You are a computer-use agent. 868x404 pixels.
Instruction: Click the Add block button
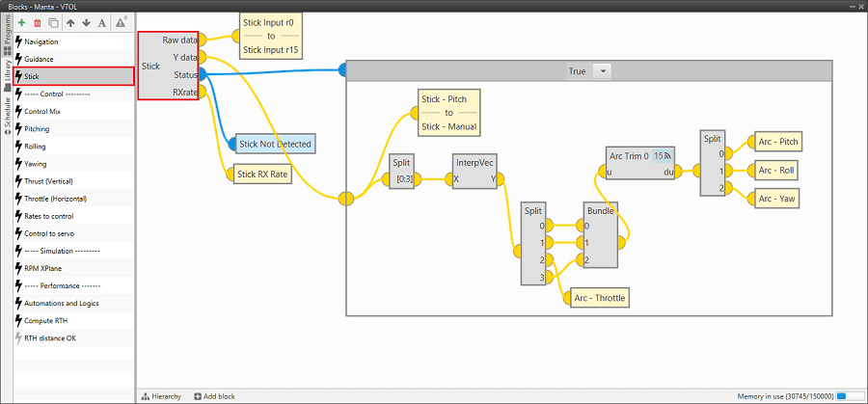pyautogui.click(x=217, y=395)
